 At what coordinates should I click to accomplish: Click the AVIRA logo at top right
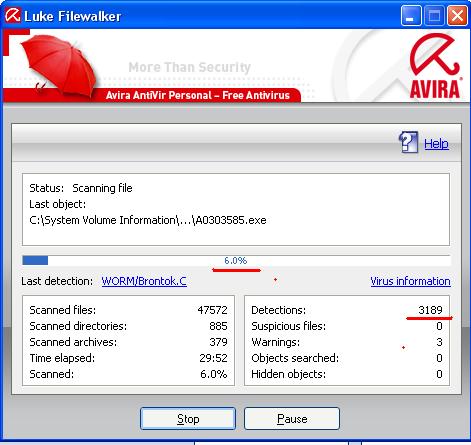click(435, 66)
